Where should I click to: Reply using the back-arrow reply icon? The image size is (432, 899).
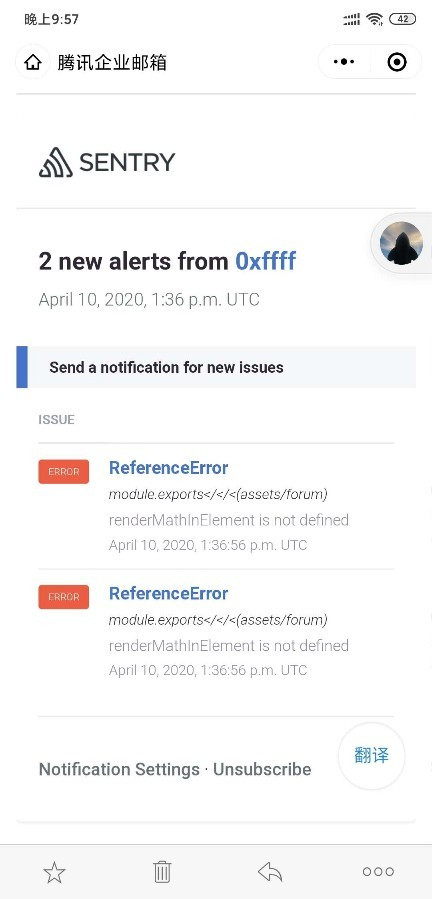tap(270, 872)
